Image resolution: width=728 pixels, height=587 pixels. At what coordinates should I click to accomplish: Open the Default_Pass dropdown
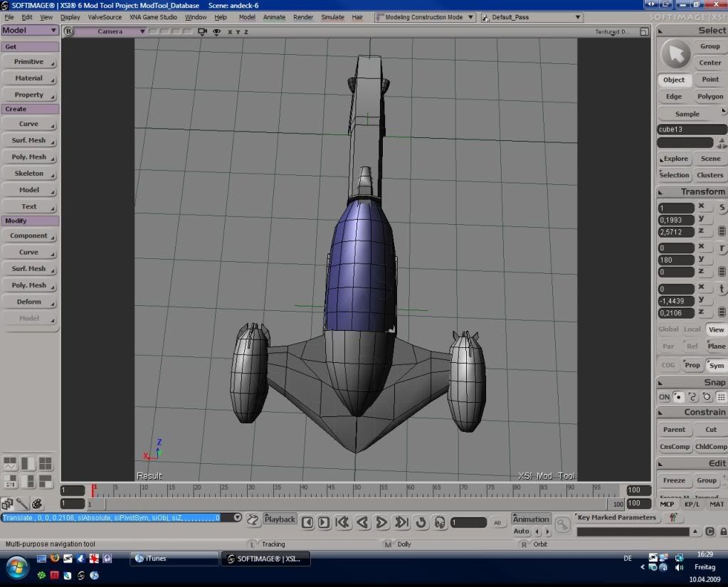(532, 17)
